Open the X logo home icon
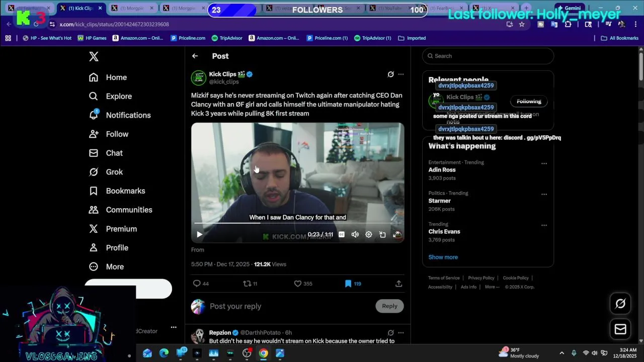The width and height of the screenshot is (644, 362). 94,57
